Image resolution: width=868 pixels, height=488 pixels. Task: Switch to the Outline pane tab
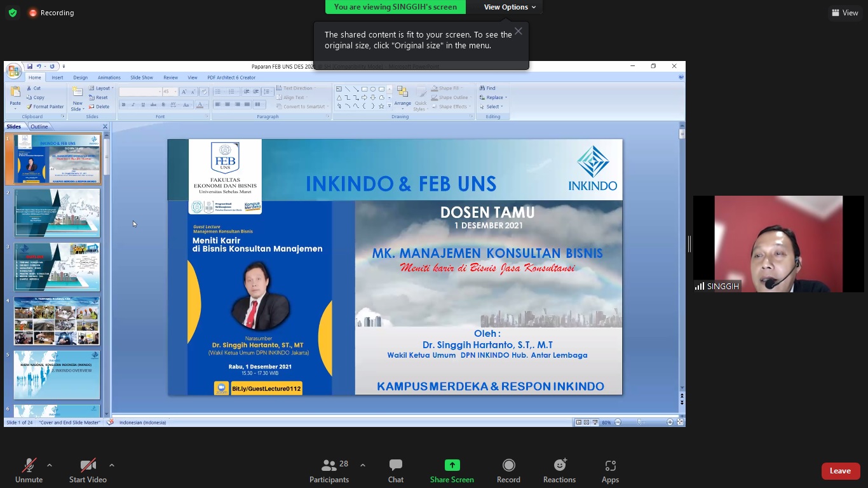click(39, 126)
